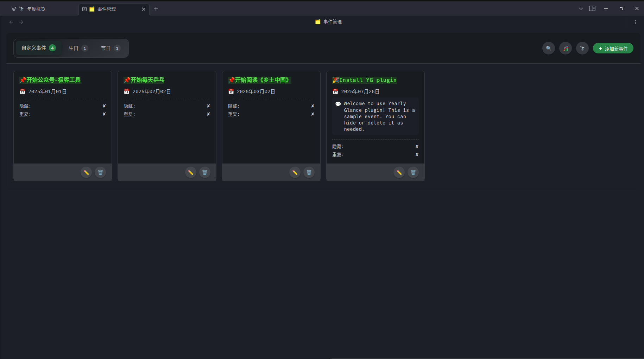
Task: Open the chart statistics icon button
Action: click(566, 48)
